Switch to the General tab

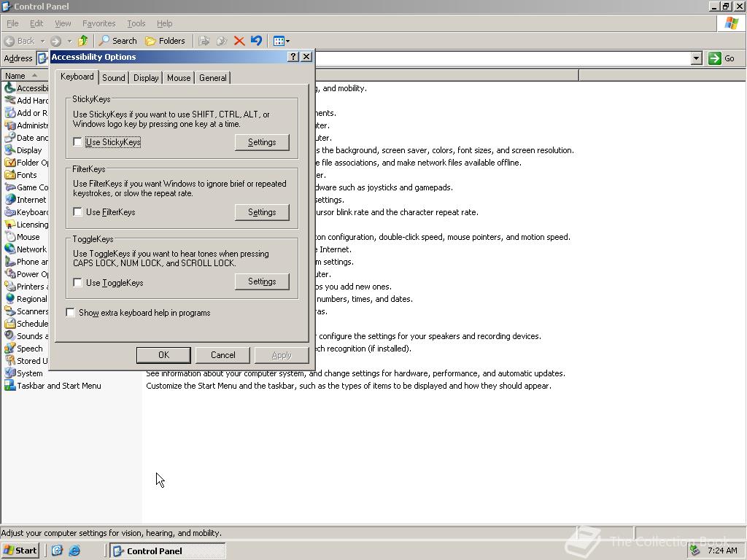pos(212,77)
